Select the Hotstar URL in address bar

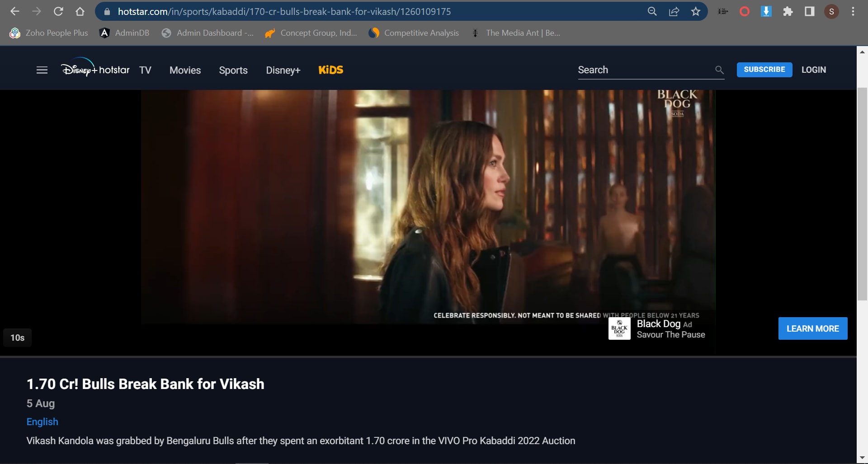(x=284, y=12)
